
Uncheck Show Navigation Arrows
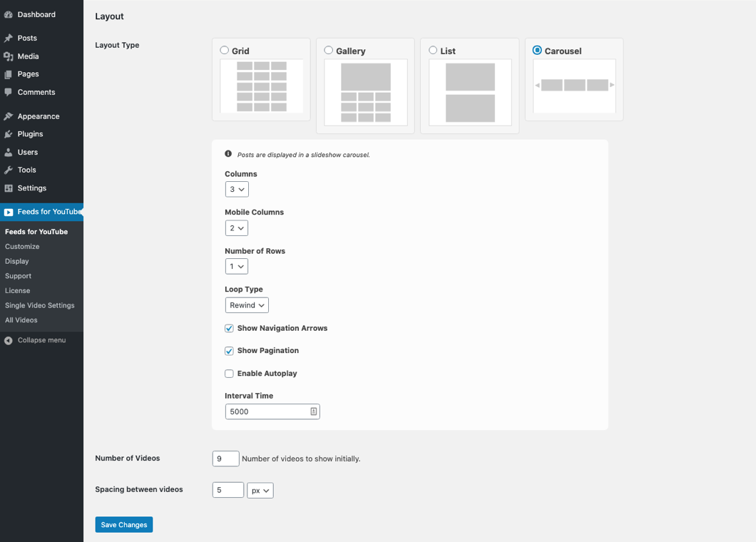point(229,329)
